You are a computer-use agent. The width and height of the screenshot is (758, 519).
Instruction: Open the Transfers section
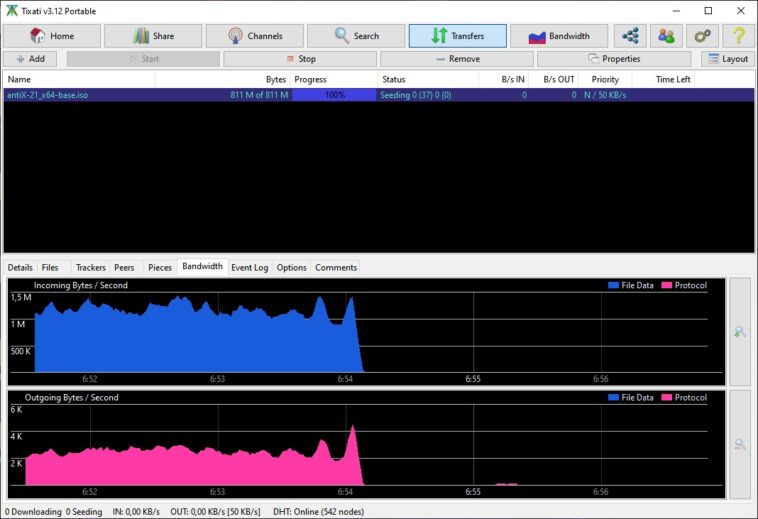pos(458,36)
